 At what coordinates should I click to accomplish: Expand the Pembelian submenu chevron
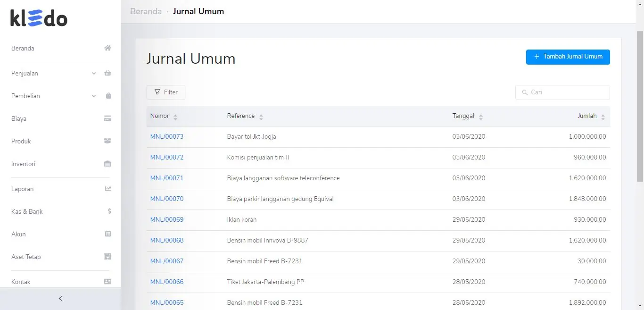pyautogui.click(x=94, y=96)
